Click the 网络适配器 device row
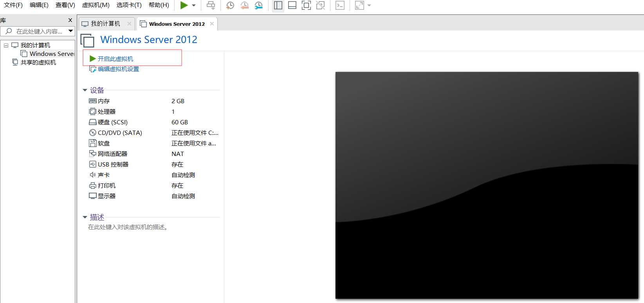 (x=153, y=154)
